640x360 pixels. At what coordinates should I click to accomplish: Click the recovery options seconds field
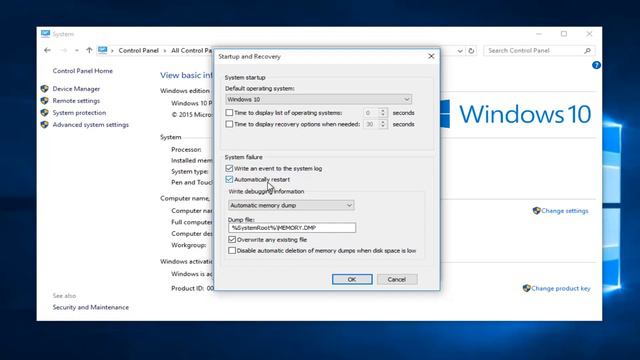pyautogui.click(x=371, y=124)
